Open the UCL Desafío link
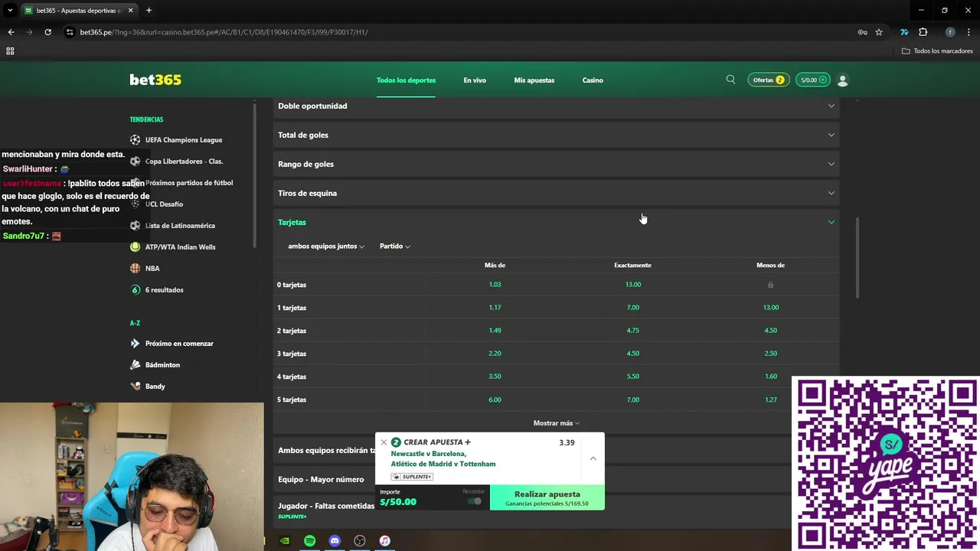 coord(164,204)
